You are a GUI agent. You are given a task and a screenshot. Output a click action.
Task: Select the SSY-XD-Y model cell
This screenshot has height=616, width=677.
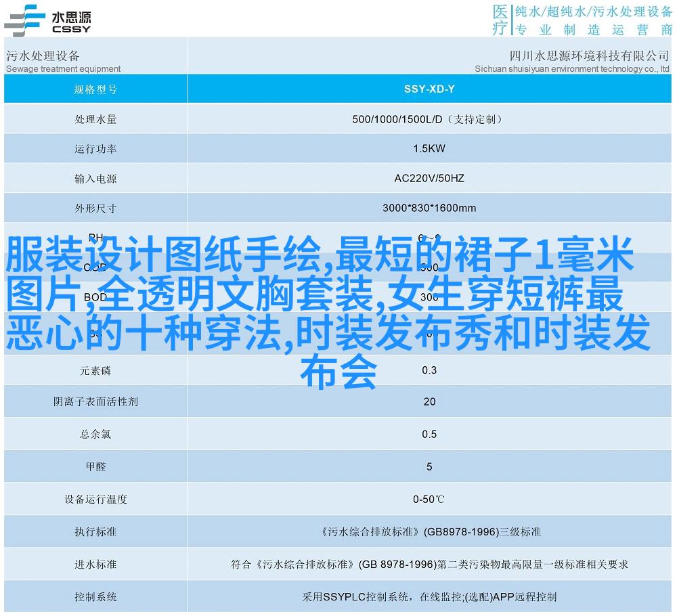pos(429,89)
